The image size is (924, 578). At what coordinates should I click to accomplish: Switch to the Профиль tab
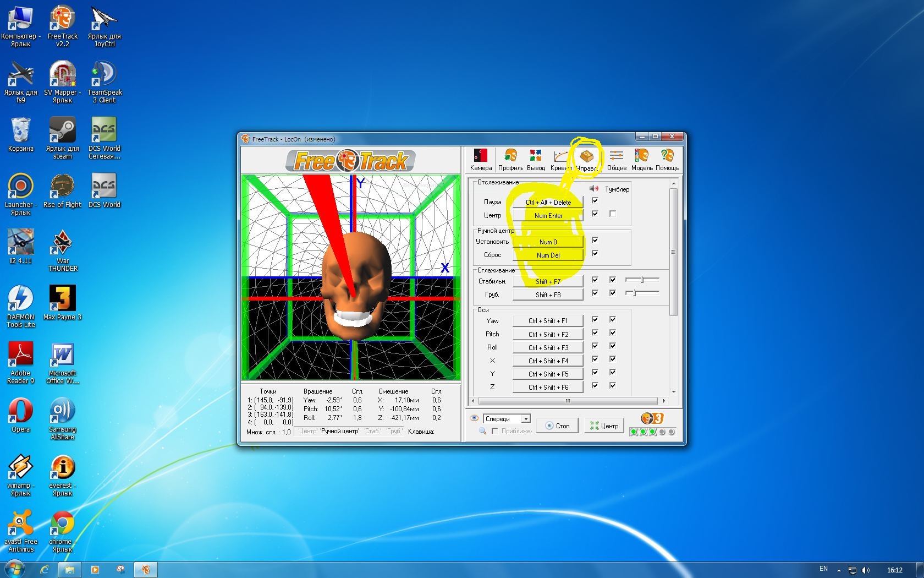[x=510, y=160]
